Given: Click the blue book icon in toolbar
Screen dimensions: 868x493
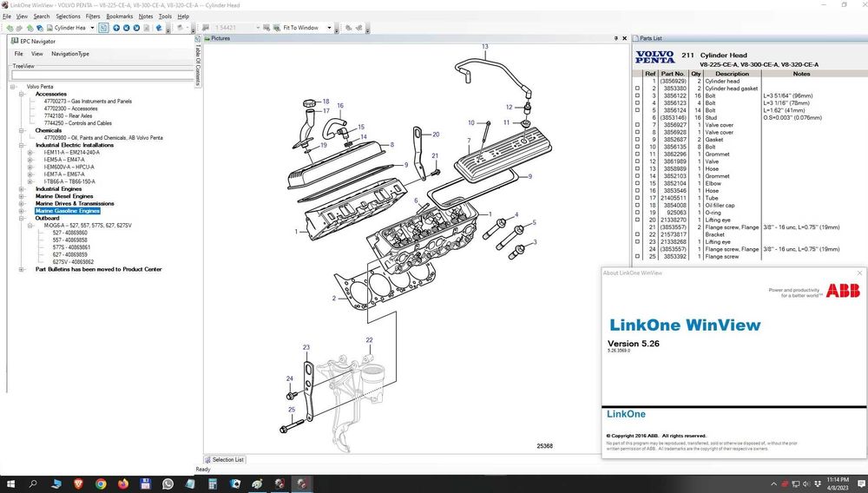Looking at the screenshot, I should [x=159, y=28].
